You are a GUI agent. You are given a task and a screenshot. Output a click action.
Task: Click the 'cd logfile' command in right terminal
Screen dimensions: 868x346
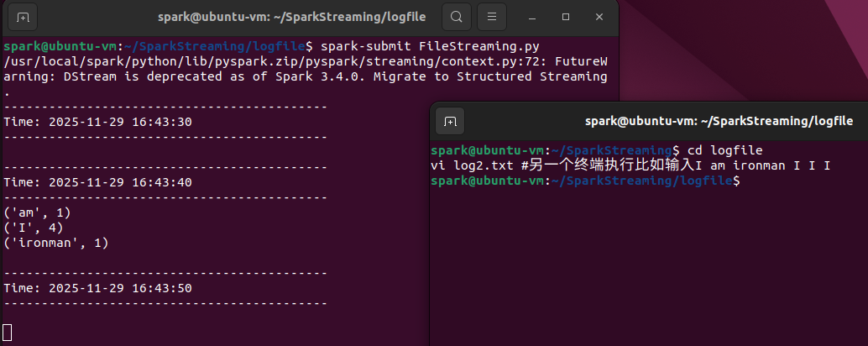pyautogui.click(x=724, y=150)
